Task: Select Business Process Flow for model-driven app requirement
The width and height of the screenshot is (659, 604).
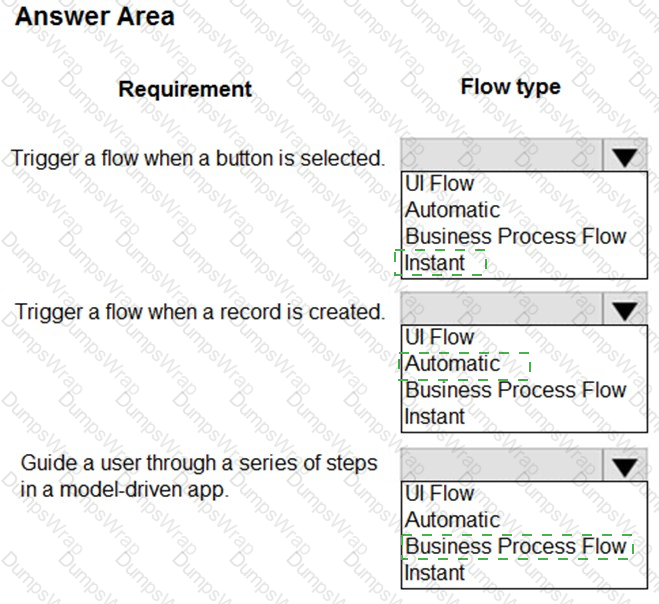Action: (515, 547)
